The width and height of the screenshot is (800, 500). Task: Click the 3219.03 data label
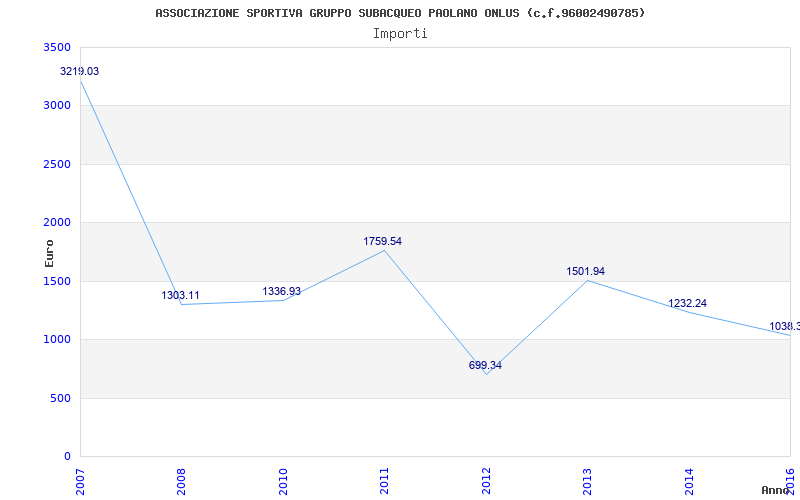point(80,71)
